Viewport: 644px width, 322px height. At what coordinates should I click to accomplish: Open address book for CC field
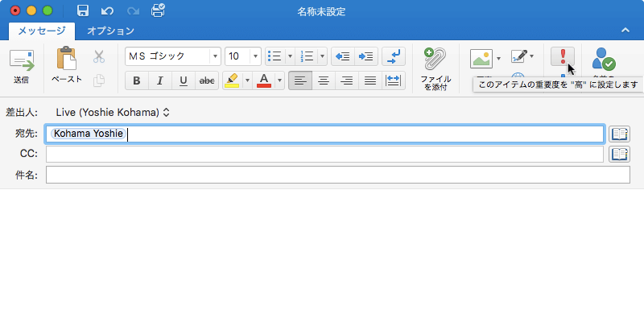[x=619, y=155]
